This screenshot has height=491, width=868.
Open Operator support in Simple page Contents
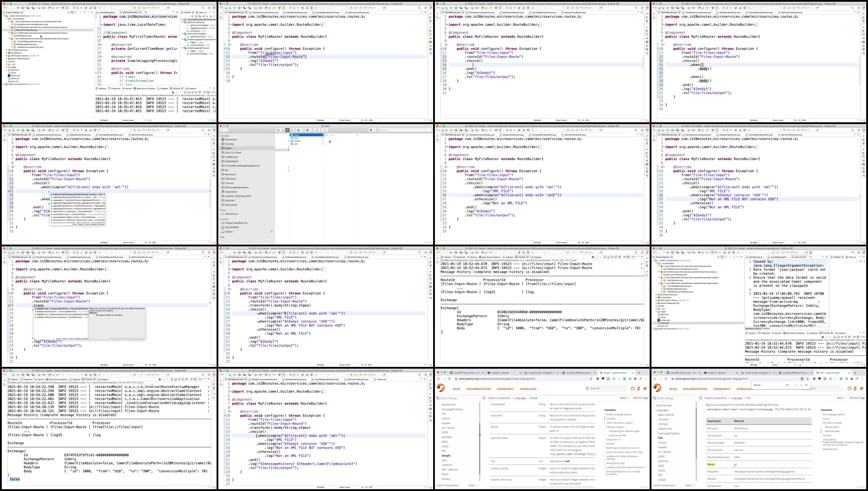[x=615, y=427]
